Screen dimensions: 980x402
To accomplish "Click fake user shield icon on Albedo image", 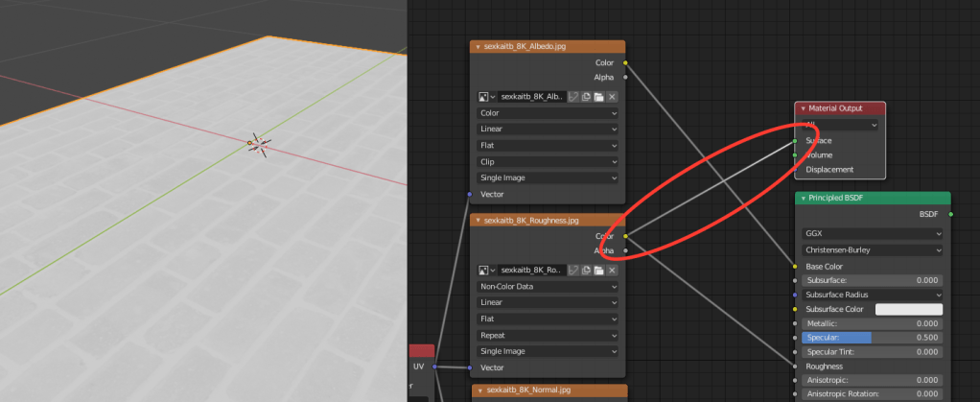I will tap(573, 97).
